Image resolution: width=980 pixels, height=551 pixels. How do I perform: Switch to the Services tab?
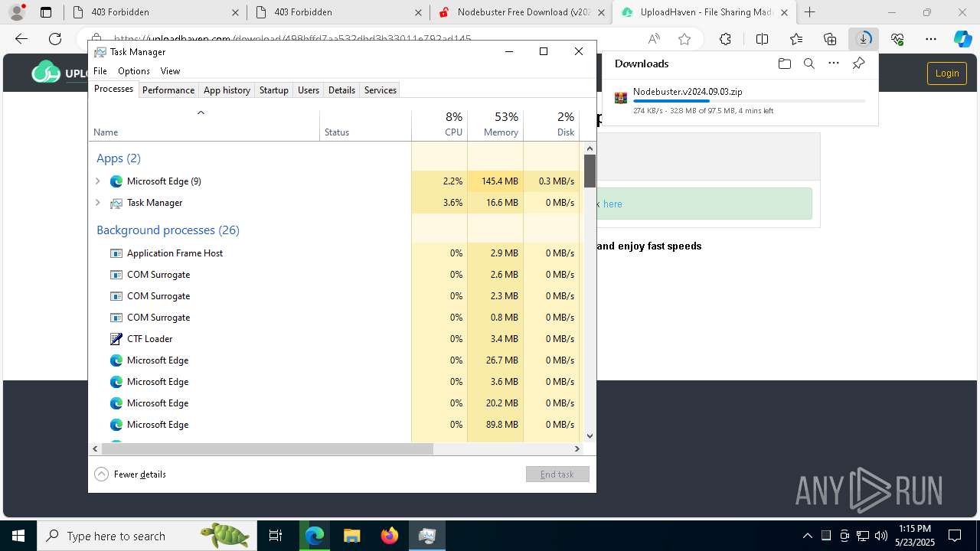(x=381, y=90)
